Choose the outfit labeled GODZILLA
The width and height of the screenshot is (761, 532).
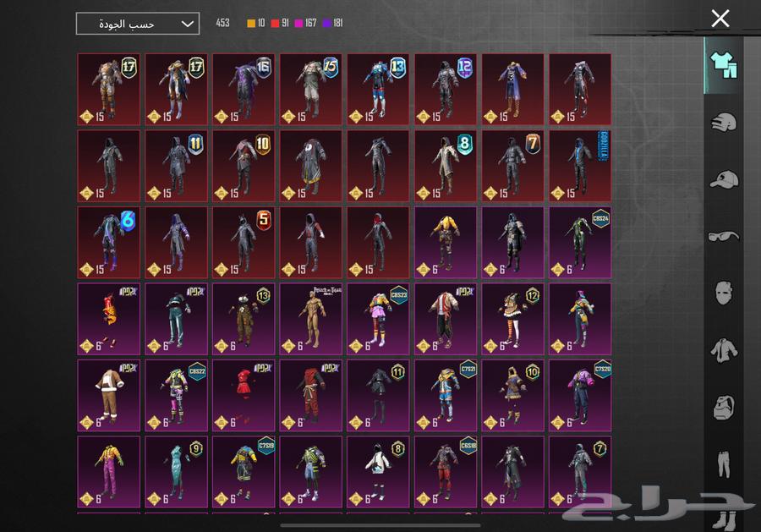(580, 166)
